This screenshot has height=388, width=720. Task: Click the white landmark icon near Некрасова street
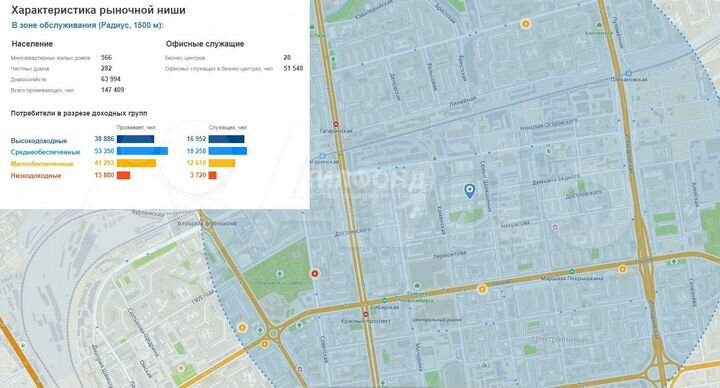556,227
